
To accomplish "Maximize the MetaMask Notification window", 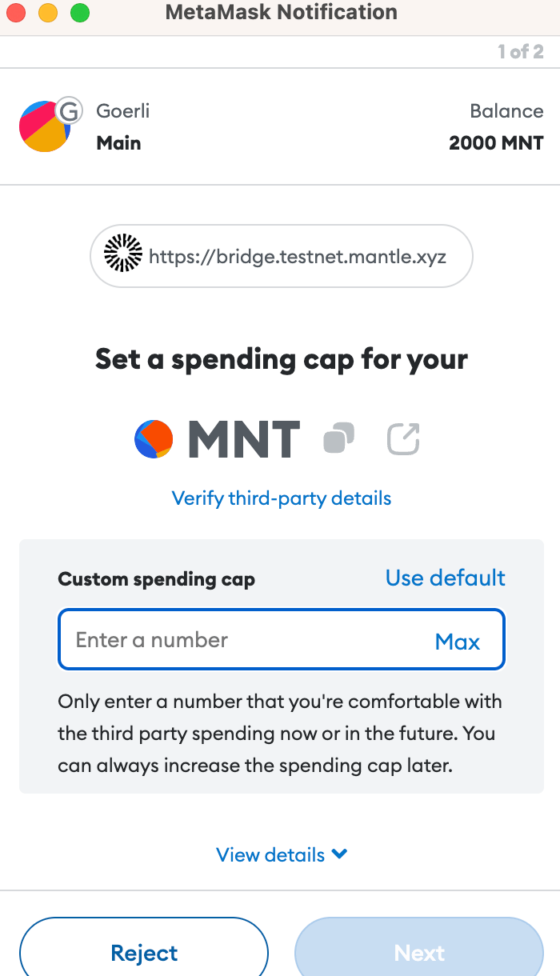I will tap(79, 13).
